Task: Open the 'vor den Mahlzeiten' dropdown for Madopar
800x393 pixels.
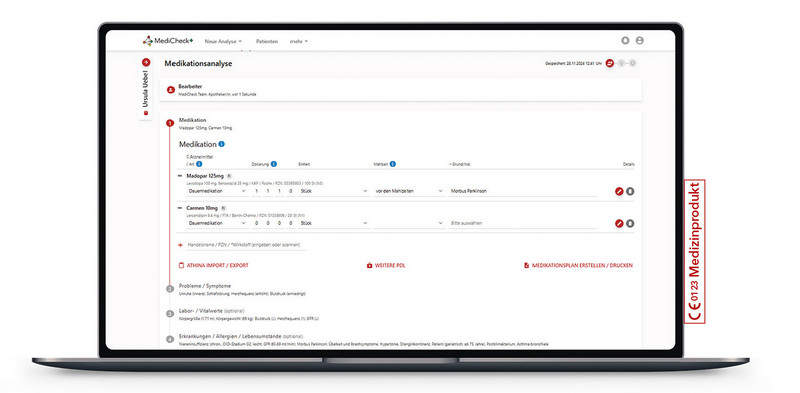Action: click(x=409, y=191)
